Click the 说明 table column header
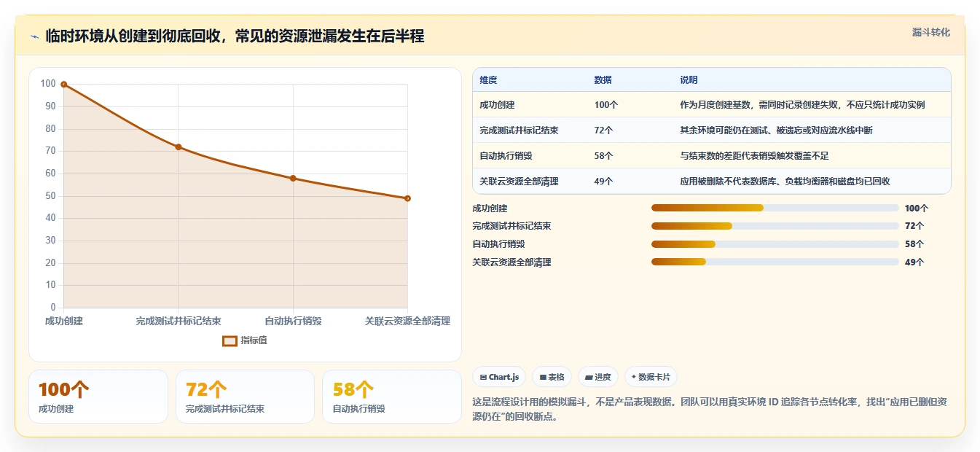Image resolution: width=980 pixels, height=452 pixels. [689, 80]
